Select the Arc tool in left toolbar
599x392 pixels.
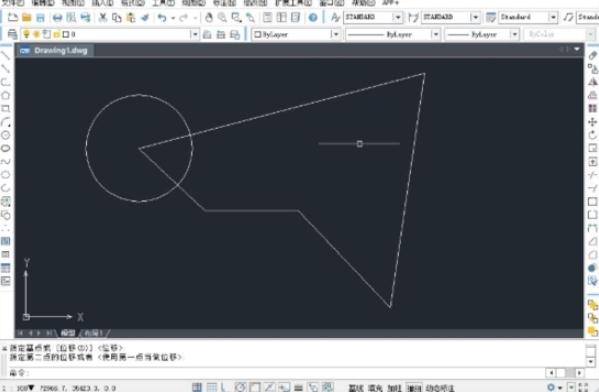click(x=5, y=122)
